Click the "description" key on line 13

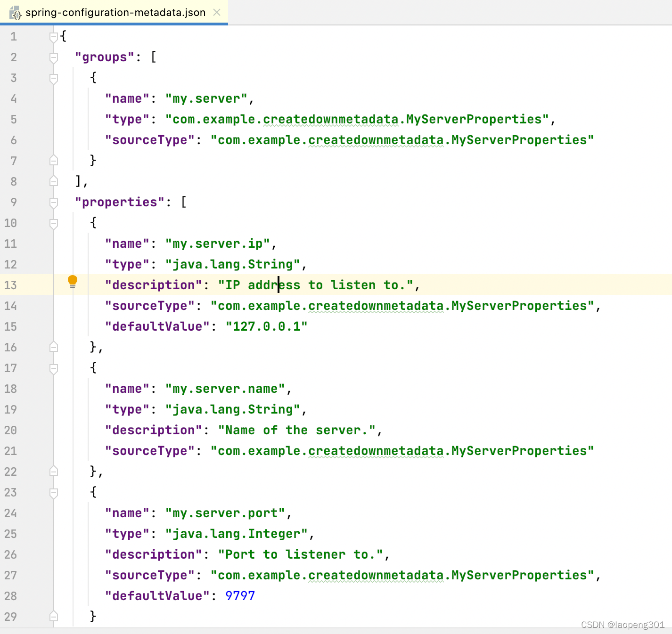154,285
